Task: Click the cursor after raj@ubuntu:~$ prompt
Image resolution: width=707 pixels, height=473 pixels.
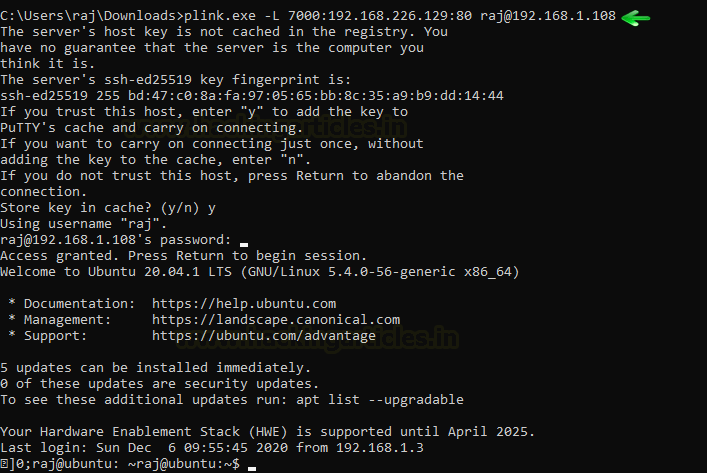Action: [252, 468]
